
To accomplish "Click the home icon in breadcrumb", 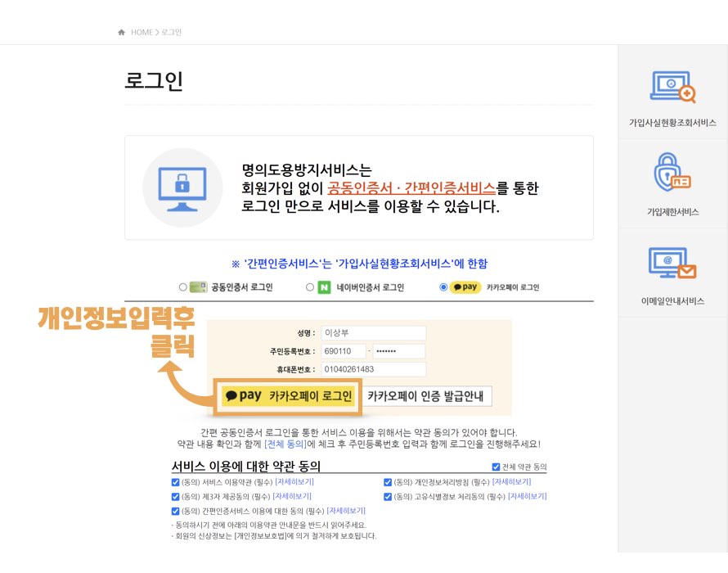I will (122, 32).
